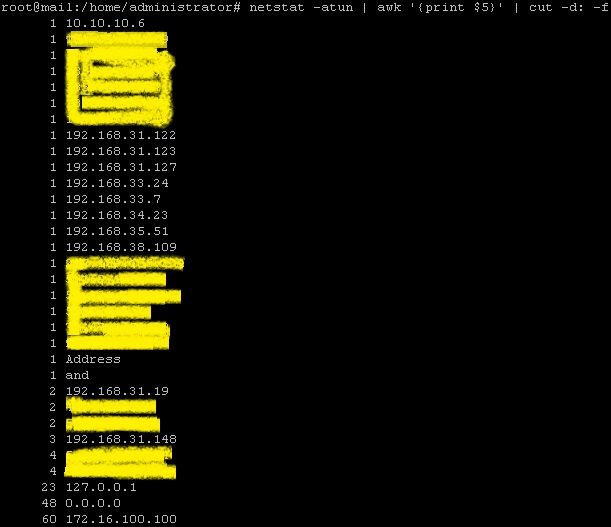The width and height of the screenshot is (611, 527).
Task: Click the word 'and' in output
Action: (77, 375)
